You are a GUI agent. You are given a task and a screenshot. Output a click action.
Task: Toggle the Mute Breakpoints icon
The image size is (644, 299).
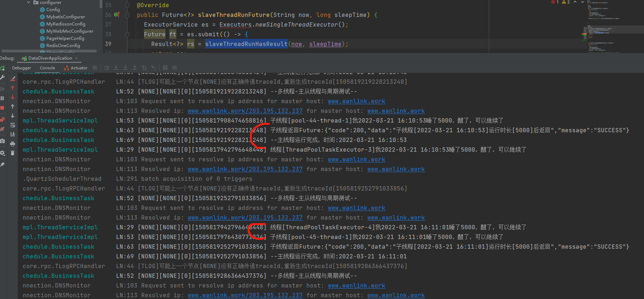2,129
